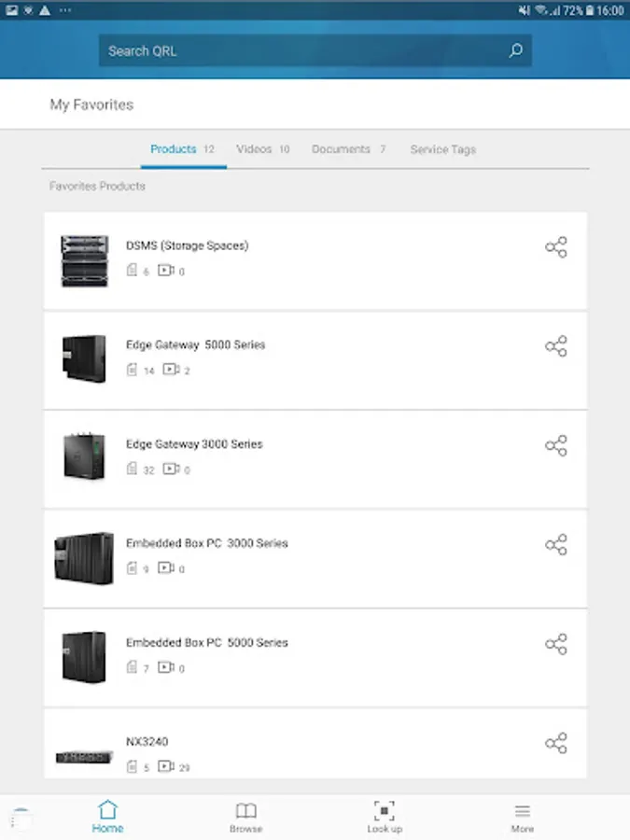Open Edge Gateway 3000 Series thumbnail

pyautogui.click(x=84, y=455)
